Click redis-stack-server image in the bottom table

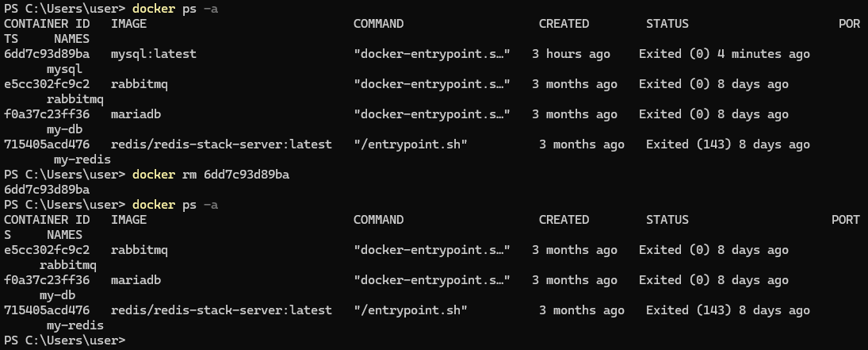click(x=221, y=310)
